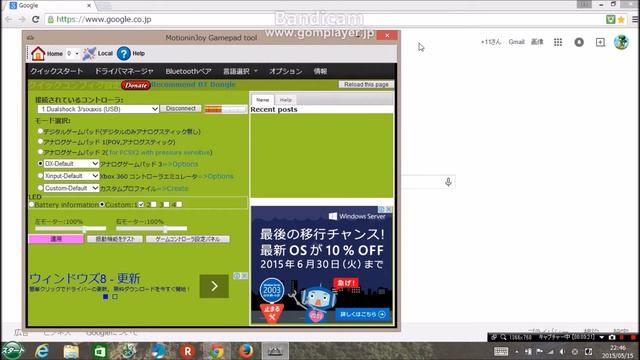Select the Custom-Default profile radio
Image resolution: width=640 pixels, height=360 pixels.
pyautogui.click(x=40, y=188)
